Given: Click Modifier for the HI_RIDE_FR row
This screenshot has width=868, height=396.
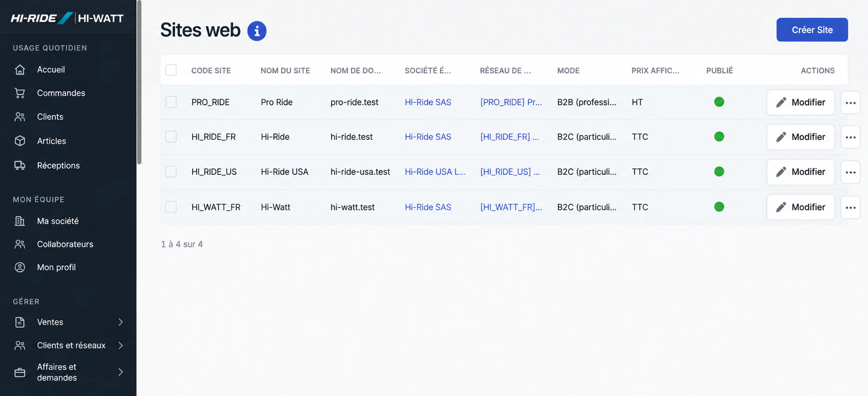Looking at the screenshot, I should click(800, 137).
